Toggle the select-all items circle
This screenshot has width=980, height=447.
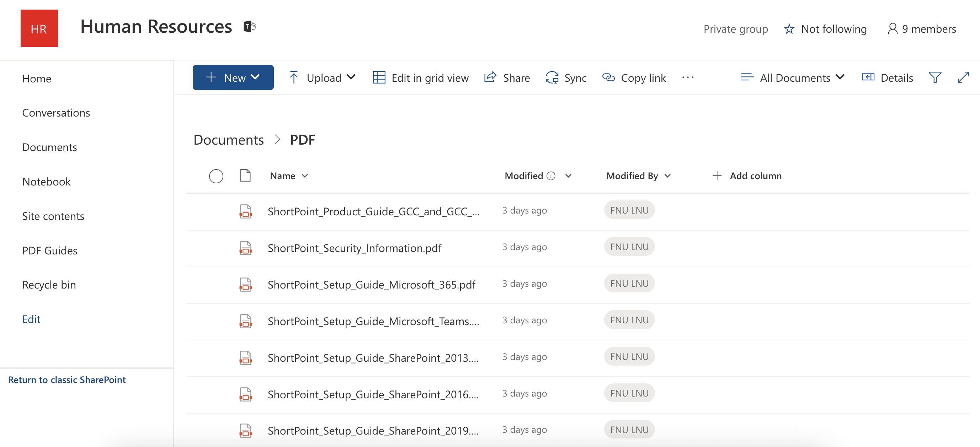(x=216, y=176)
